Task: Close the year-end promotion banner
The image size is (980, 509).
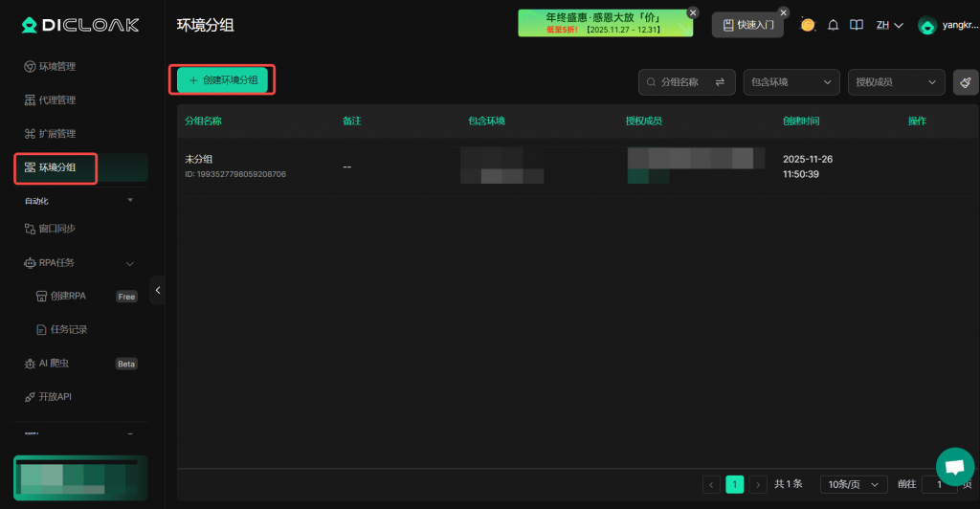Action: pyautogui.click(x=693, y=13)
